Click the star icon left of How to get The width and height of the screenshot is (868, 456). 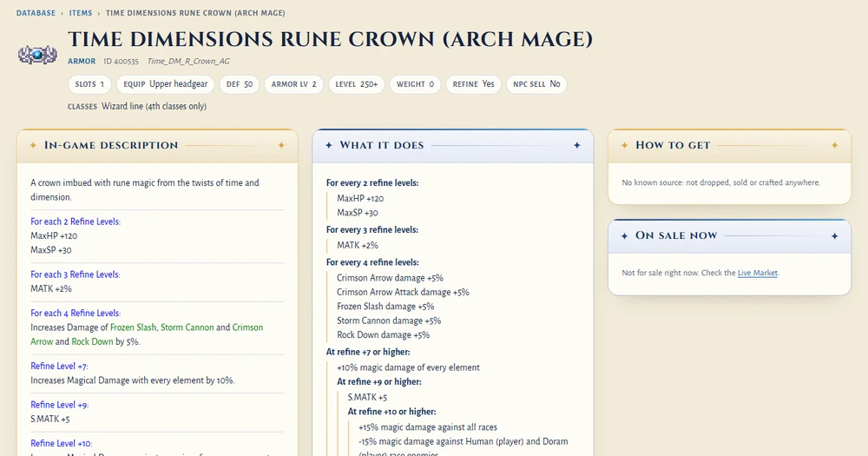624,145
